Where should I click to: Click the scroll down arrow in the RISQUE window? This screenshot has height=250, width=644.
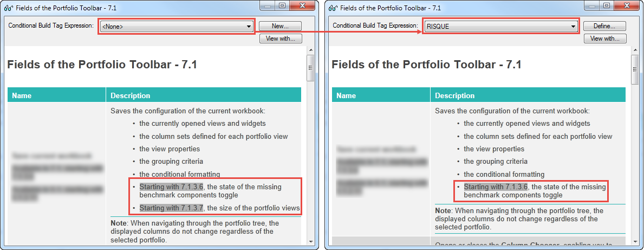(x=635, y=241)
